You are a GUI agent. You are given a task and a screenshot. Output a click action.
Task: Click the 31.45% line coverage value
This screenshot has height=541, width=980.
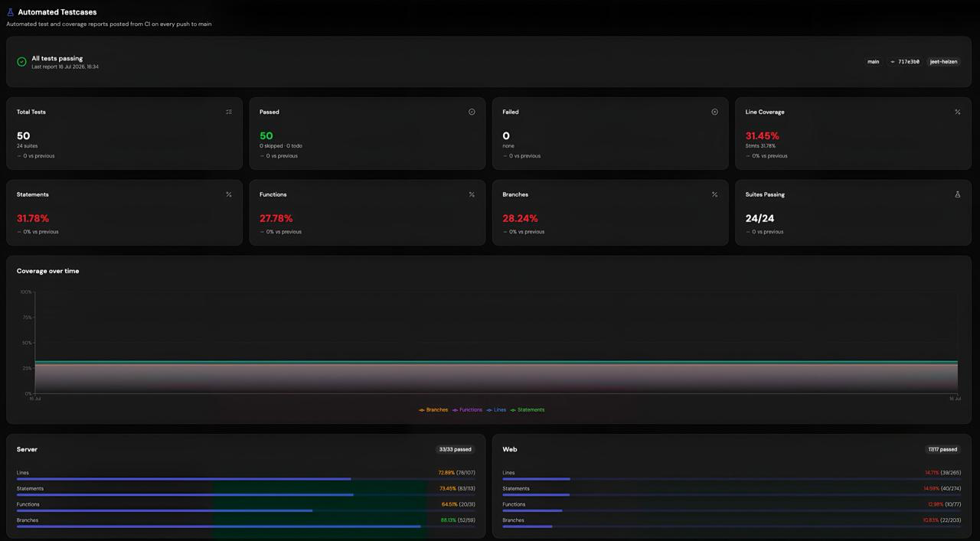pos(762,135)
